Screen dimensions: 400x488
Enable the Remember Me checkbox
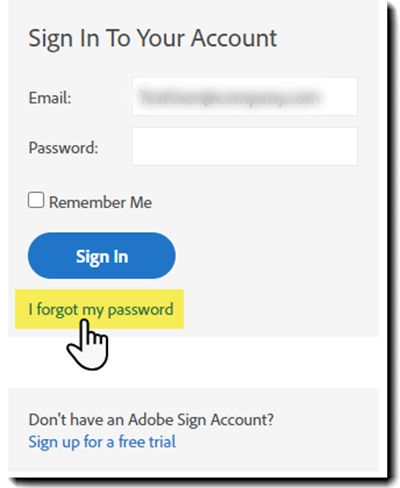click(x=36, y=200)
